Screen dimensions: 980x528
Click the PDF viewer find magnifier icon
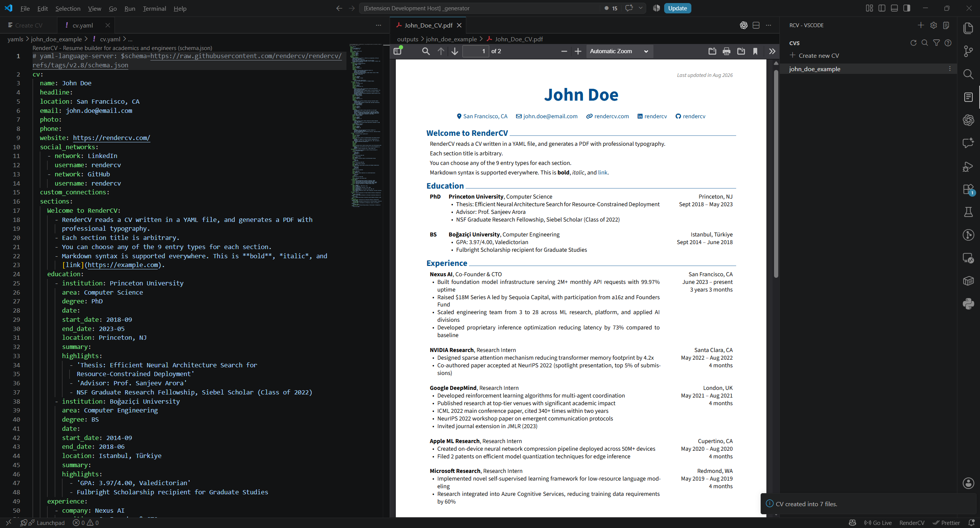click(x=426, y=51)
